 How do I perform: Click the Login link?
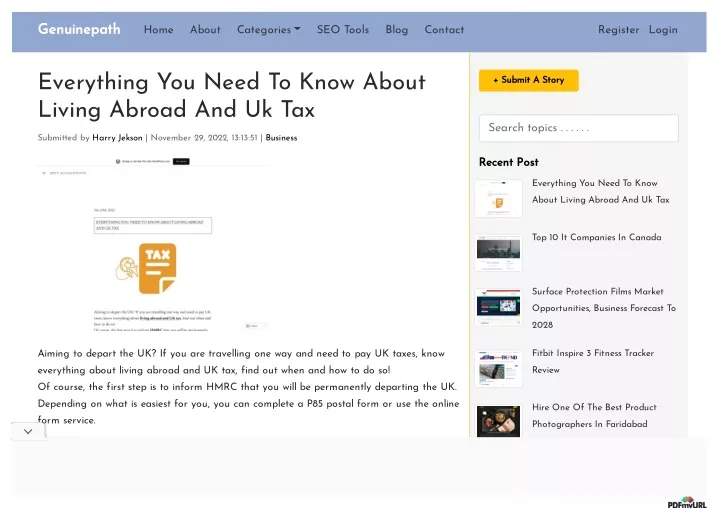tap(663, 30)
